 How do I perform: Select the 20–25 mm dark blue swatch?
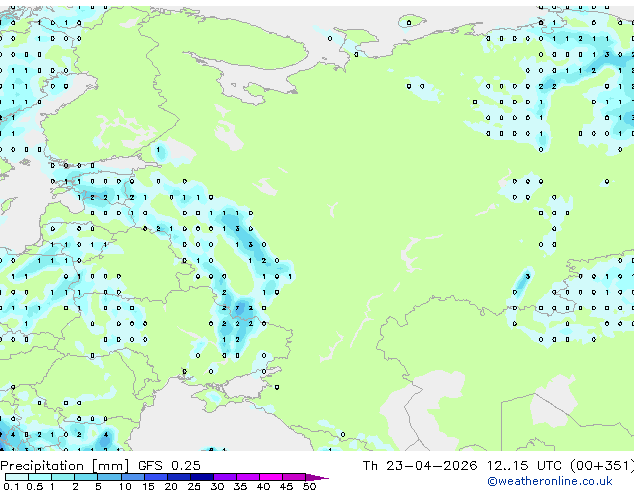[x=178, y=477]
